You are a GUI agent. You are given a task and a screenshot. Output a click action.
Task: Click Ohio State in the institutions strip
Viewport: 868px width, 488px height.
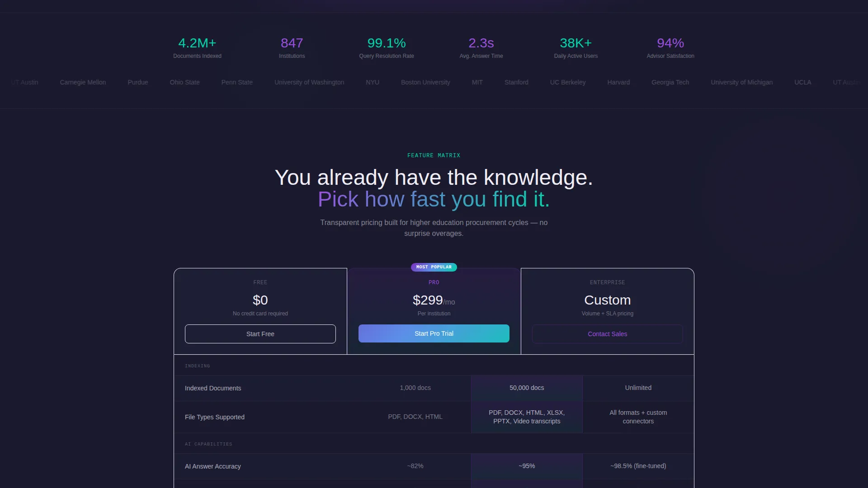pyautogui.click(x=184, y=82)
